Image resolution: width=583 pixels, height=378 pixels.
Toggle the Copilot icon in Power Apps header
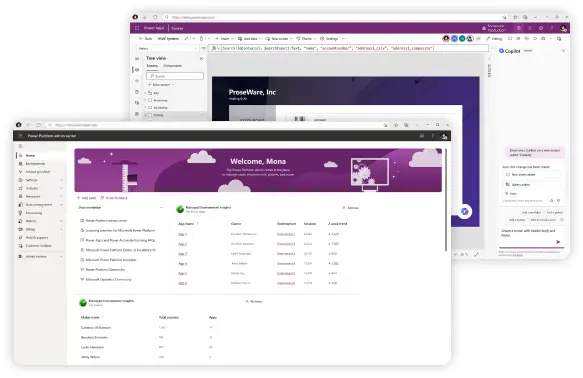[x=519, y=28]
